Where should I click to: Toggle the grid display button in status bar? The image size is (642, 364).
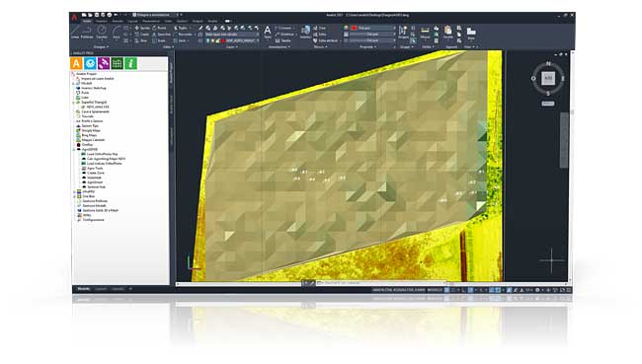click(x=447, y=290)
